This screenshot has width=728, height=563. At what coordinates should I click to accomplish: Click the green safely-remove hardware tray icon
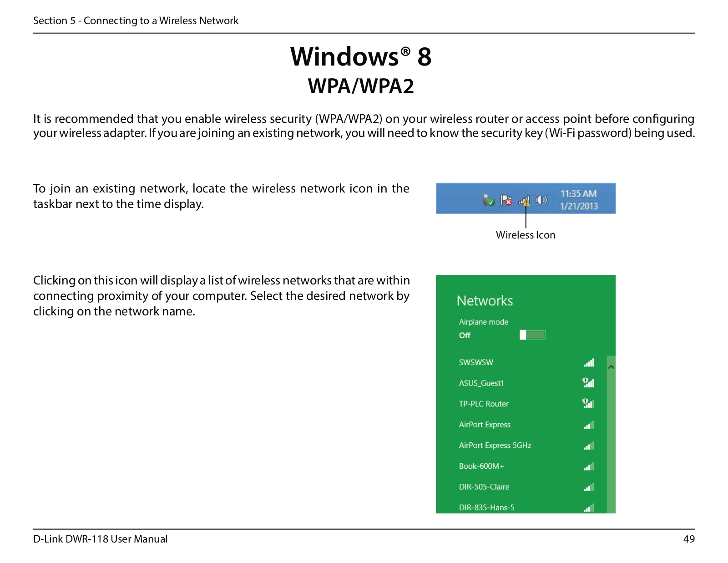489,200
